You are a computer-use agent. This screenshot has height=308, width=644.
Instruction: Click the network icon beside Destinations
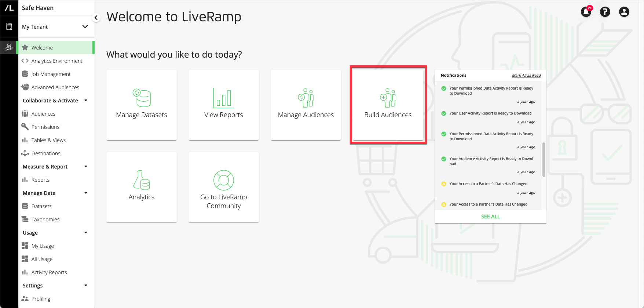coord(25,153)
